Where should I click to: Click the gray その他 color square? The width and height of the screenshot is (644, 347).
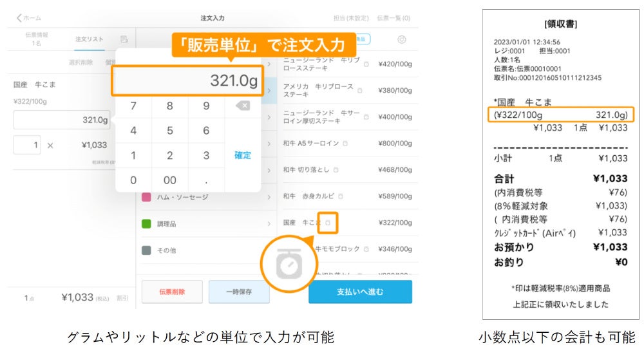click(x=146, y=250)
